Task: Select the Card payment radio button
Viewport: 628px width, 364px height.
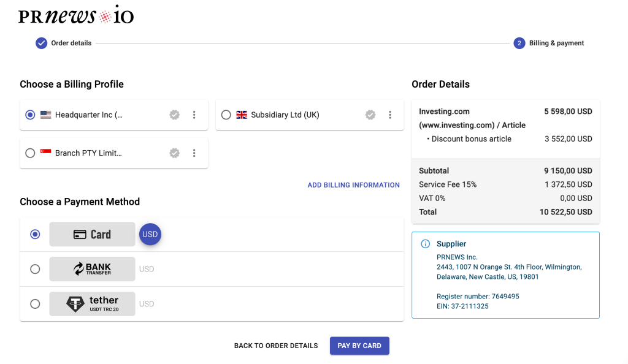Action: pyautogui.click(x=35, y=234)
